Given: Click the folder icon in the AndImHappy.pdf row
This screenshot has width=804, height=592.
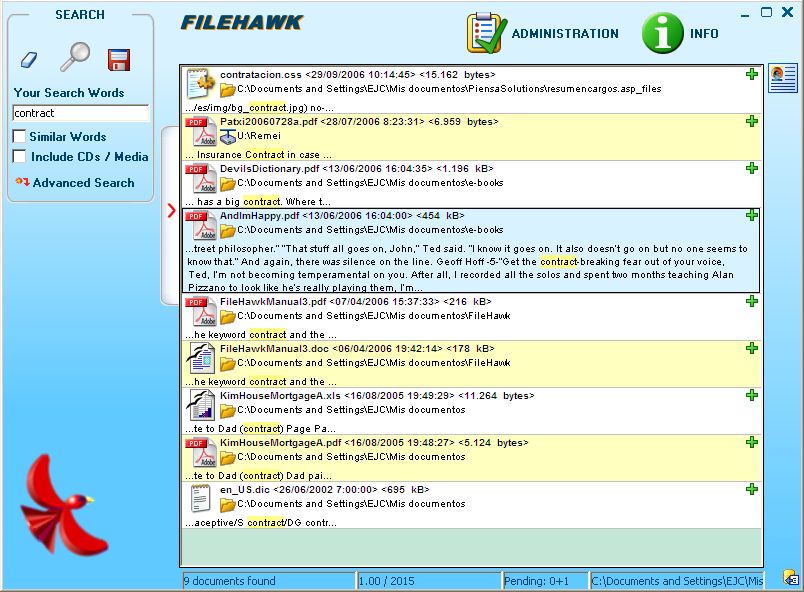Looking at the screenshot, I should coord(228,232).
